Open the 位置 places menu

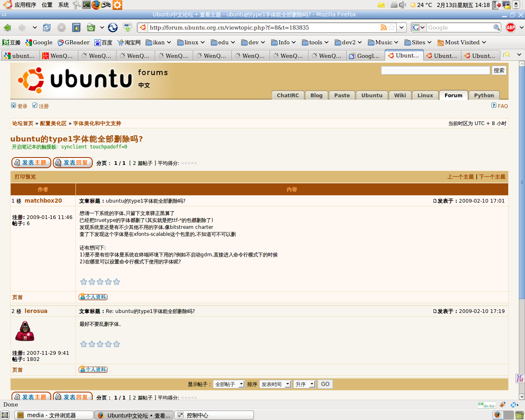click(47, 5)
